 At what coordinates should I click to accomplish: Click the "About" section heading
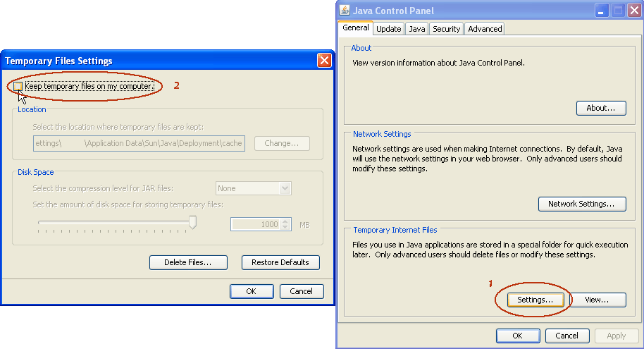pyautogui.click(x=361, y=48)
